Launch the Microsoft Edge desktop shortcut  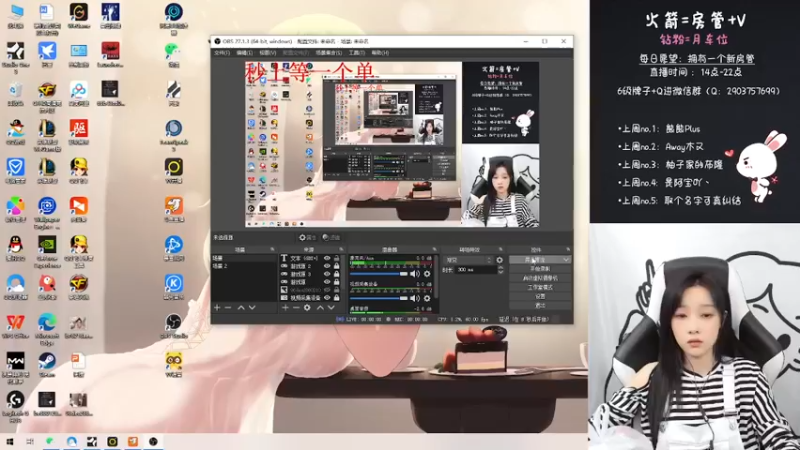click(x=47, y=329)
